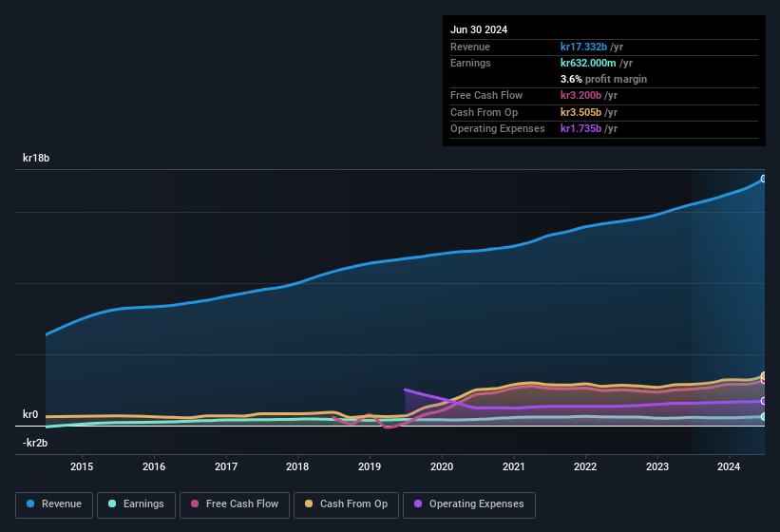Viewport: 780px width, 532px height.
Task: Click the 3.6% profit margin text
Action: pyautogui.click(x=603, y=79)
